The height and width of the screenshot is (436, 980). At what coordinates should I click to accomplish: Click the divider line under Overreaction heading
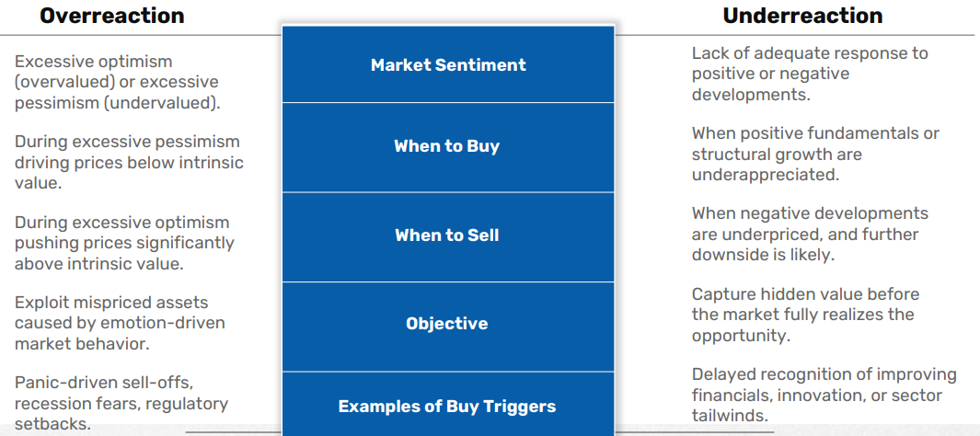[x=138, y=35]
